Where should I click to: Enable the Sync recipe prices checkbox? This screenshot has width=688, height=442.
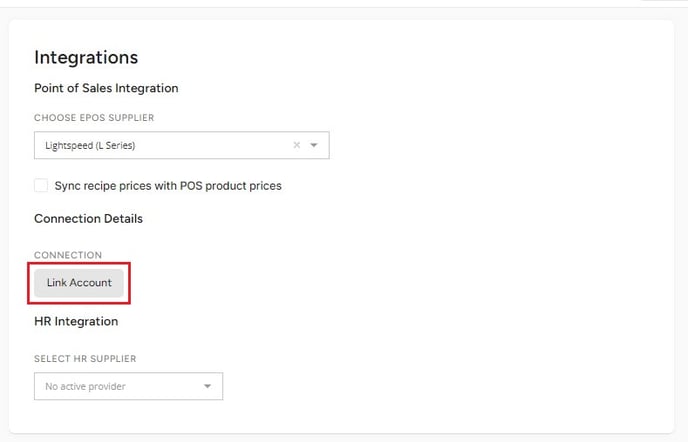(41, 185)
